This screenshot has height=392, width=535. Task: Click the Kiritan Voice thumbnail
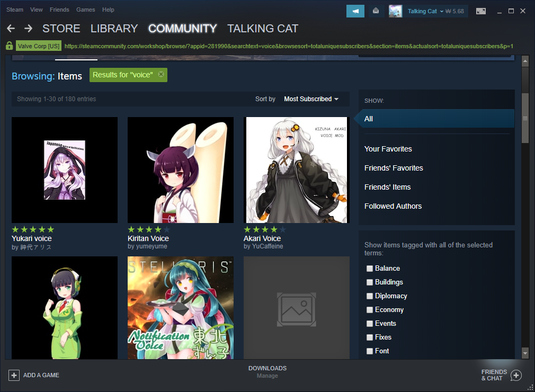pyautogui.click(x=181, y=170)
